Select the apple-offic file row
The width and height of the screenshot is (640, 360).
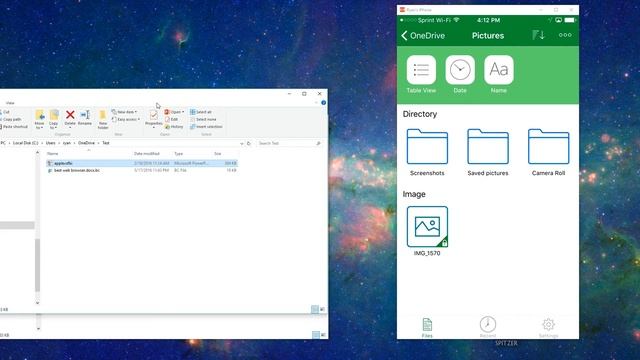pyautogui.click(x=142, y=163)
